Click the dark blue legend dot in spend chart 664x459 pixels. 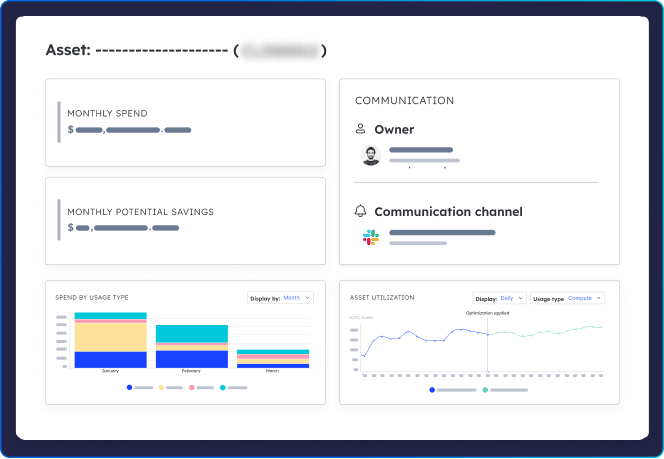(129, 387)
